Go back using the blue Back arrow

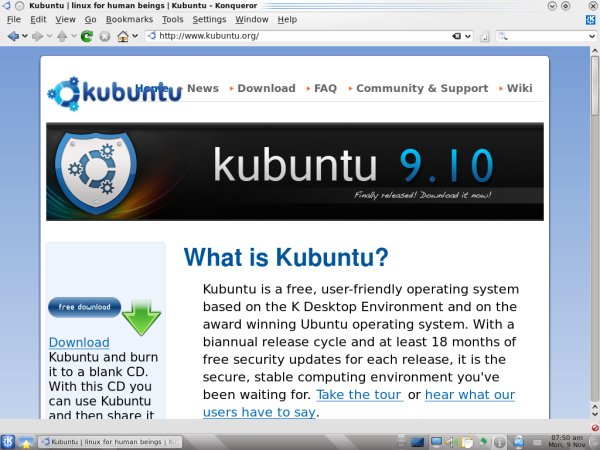(13, 36)
